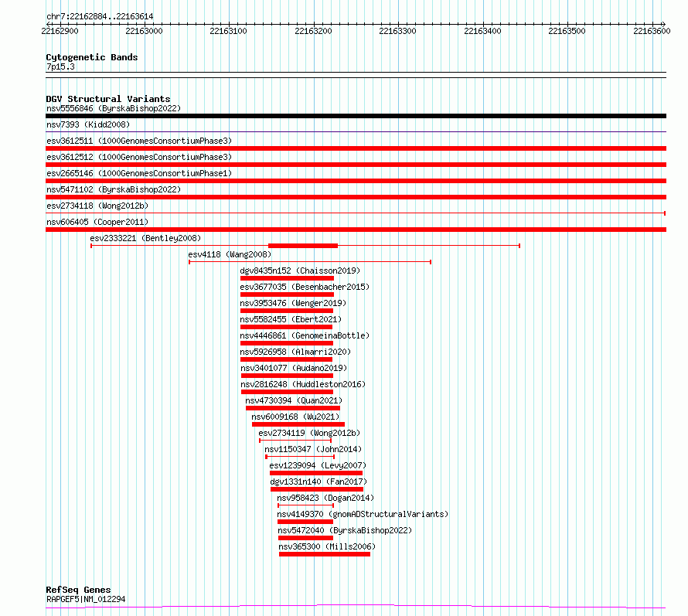Click ruler position 22163400
The width and height of the screenshot is (688, 616).
coord(482,31)
